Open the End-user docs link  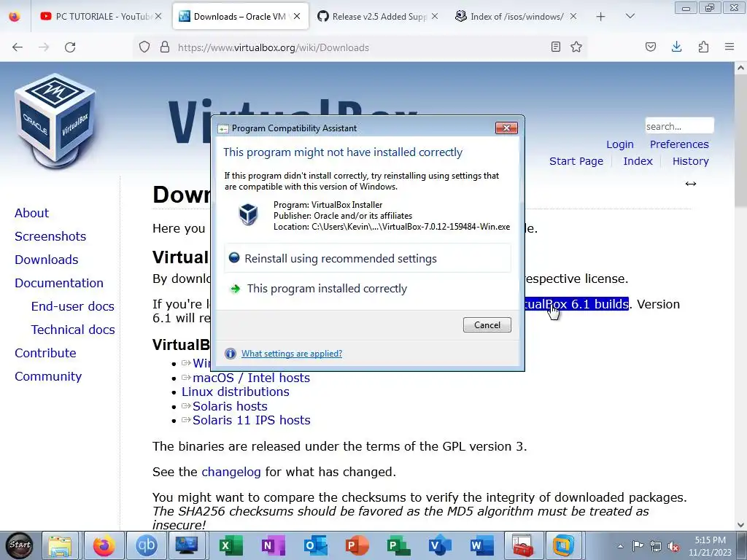(72, 306)
